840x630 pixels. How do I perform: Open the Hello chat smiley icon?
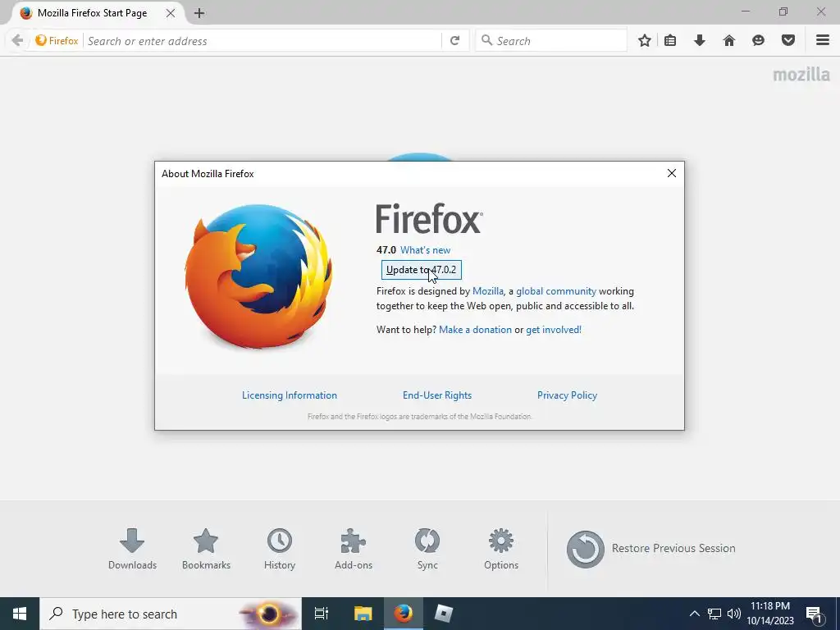[759, 41]
